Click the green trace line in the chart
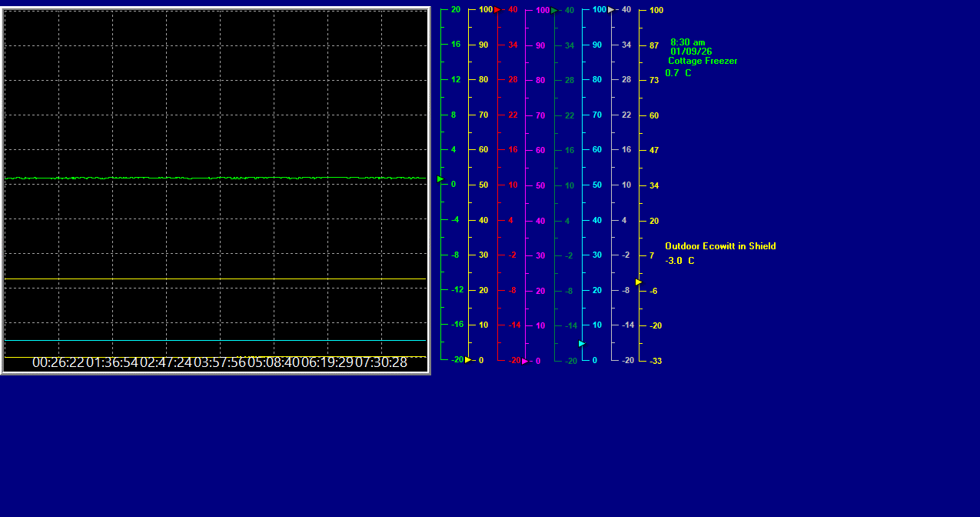Screen dimensions: 980x517 (215, 178)
